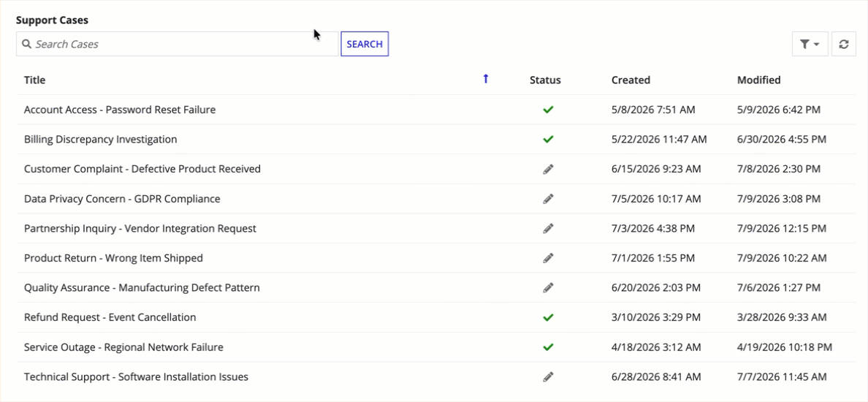Click modified date 7/9/2026 10:22 AM
This screenshot has width=868, height=402.
click(782, 258)
